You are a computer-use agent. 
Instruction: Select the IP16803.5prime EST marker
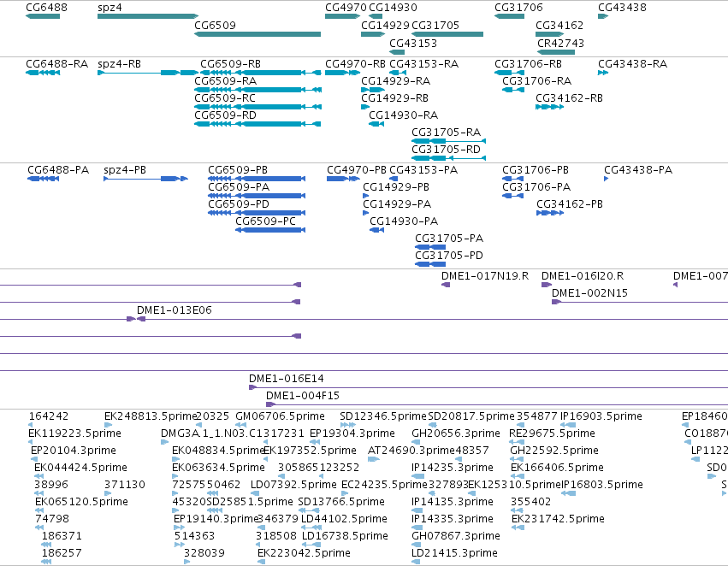click(x=569, y=493)
